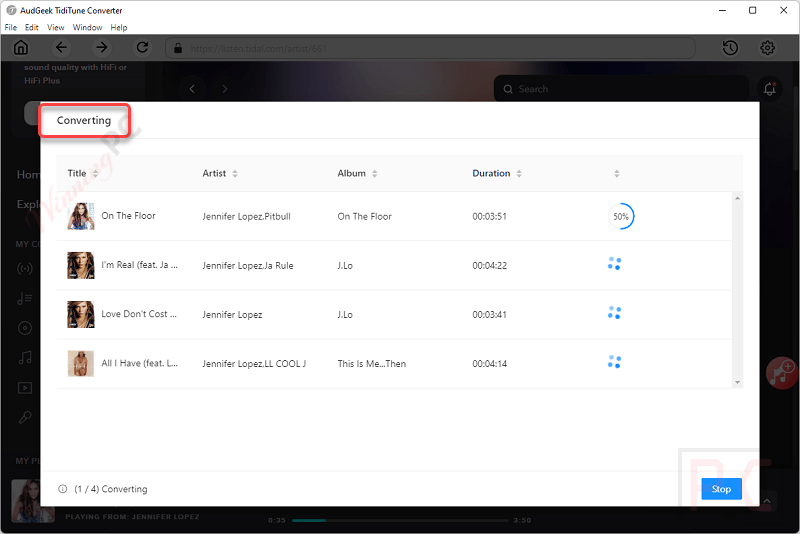Click the '(1 / 4) Converting' status text
800x534 pixels.
111,489
